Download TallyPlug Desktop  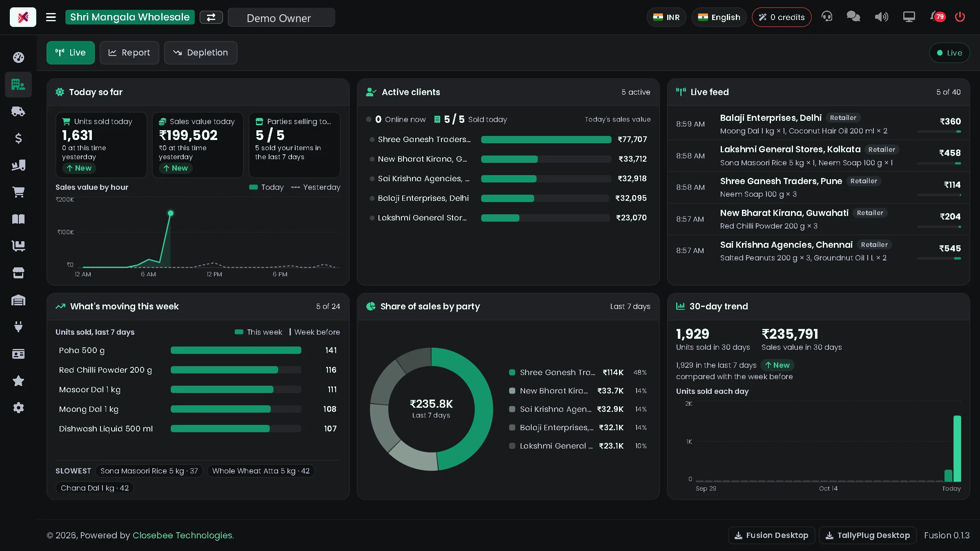(x=868, y=535)
